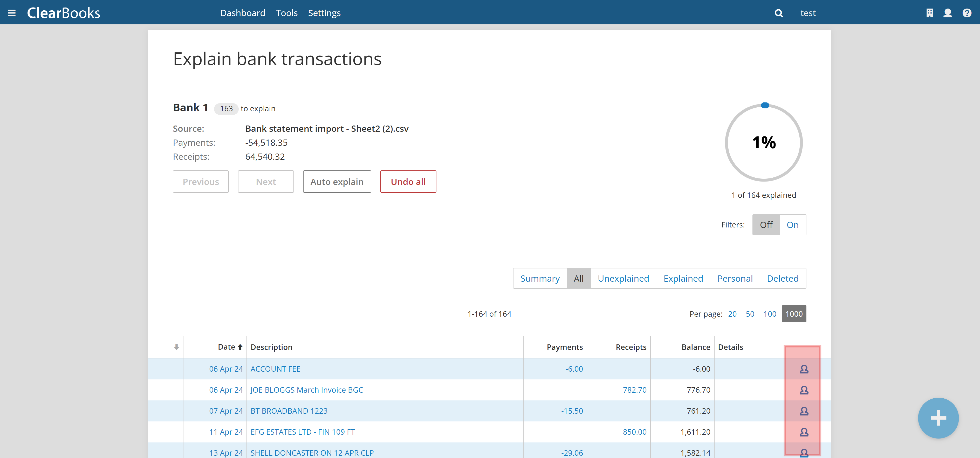Screen dimensions: 980x458
Task: Click the down arrow column header
Action: (176, 347)
